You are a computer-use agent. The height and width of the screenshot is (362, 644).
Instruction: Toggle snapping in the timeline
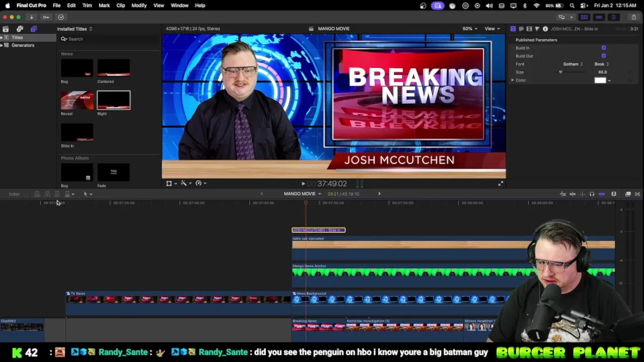602,194
